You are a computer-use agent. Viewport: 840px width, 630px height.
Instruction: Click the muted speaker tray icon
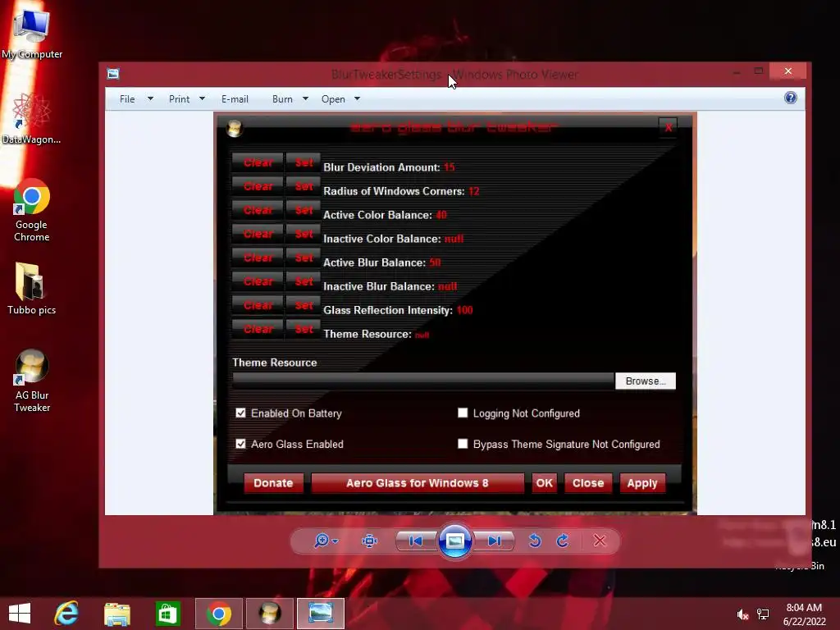[x=742, y=614]
